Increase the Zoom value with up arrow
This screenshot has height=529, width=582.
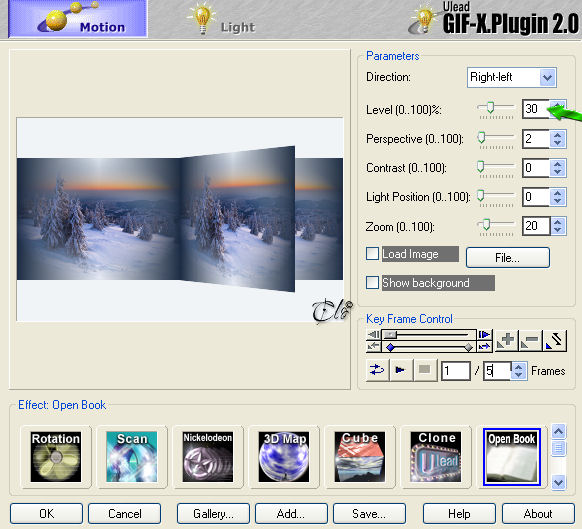coord(558,222)
